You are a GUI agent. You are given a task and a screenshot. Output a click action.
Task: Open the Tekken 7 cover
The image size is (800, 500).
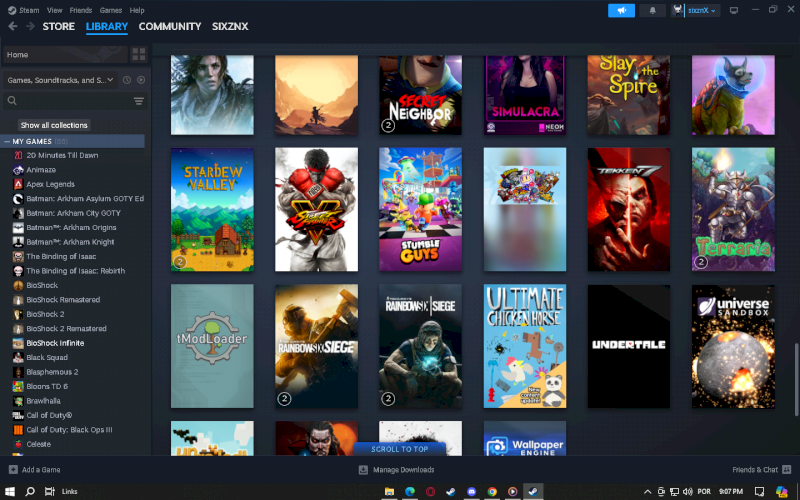point(629,209)
